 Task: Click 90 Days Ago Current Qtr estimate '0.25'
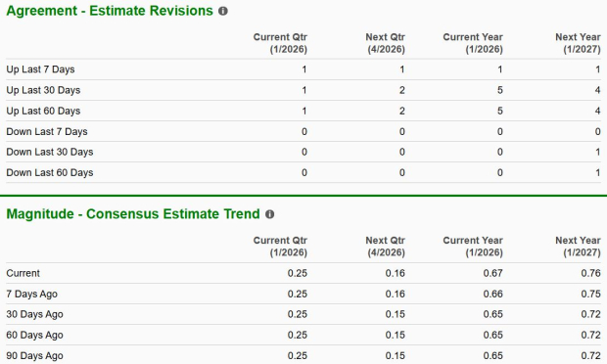click(298, 356)
